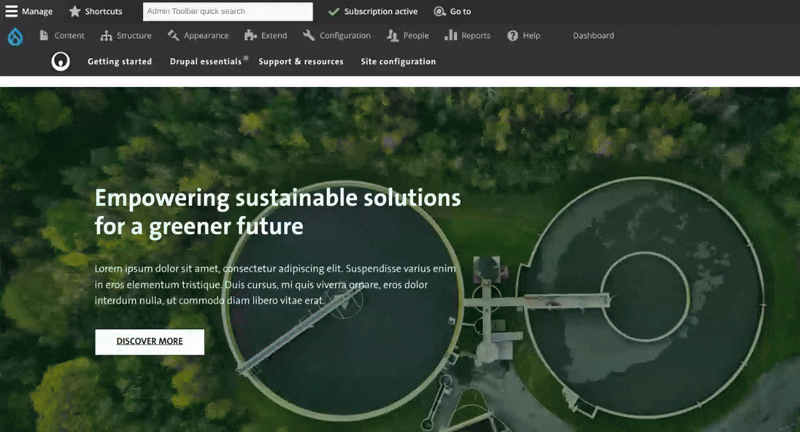
Task: Click the Content page icon
Action: (44, 35)
